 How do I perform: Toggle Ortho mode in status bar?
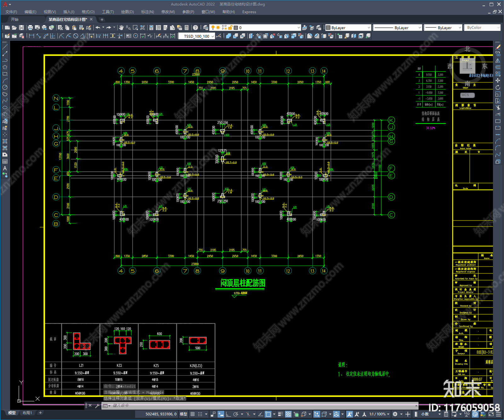(x=228, y=414)
